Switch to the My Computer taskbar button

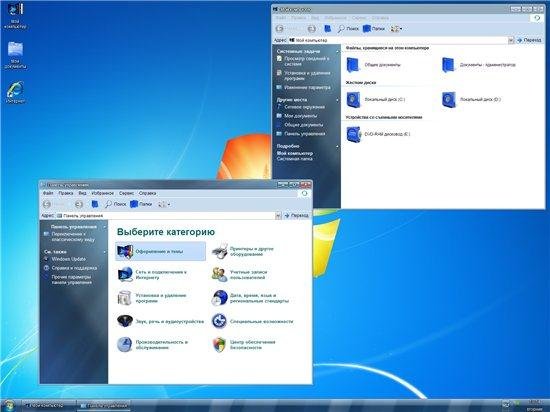tap(47, 406)
